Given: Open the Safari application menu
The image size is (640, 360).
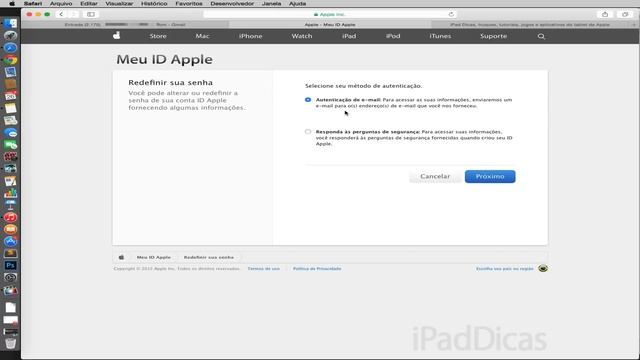Looking at the screenshot, I should 33,3.
